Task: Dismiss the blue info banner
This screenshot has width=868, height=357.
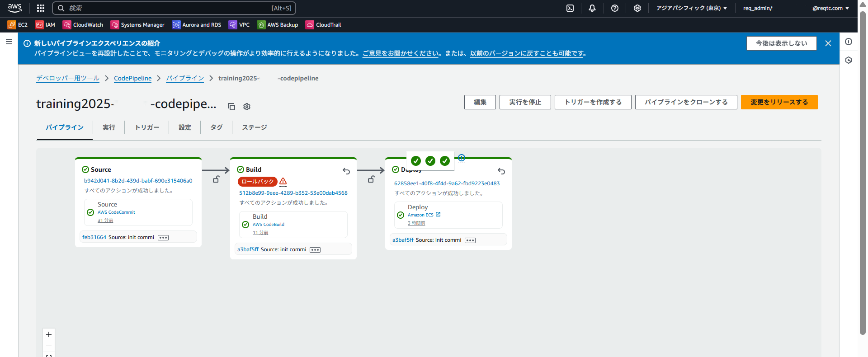Action: click(x=828, y=43)
